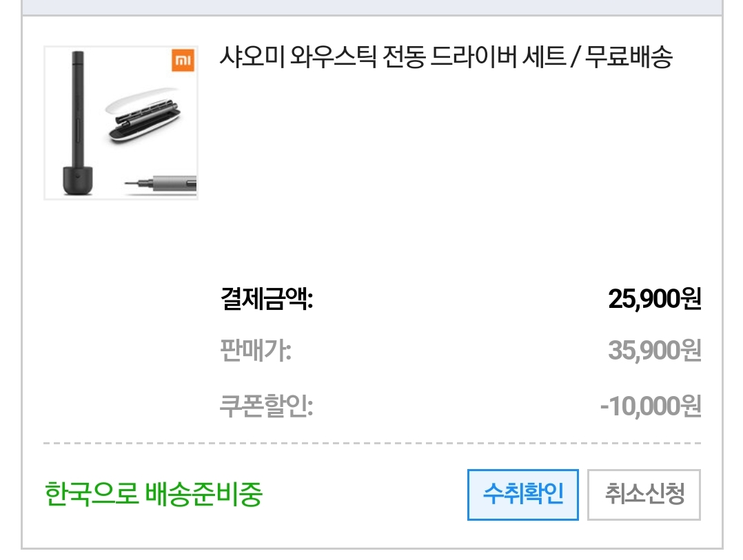Select the 쿠폰할인 label
This screenshot has width=743, height=560.
tap(266, 406)
